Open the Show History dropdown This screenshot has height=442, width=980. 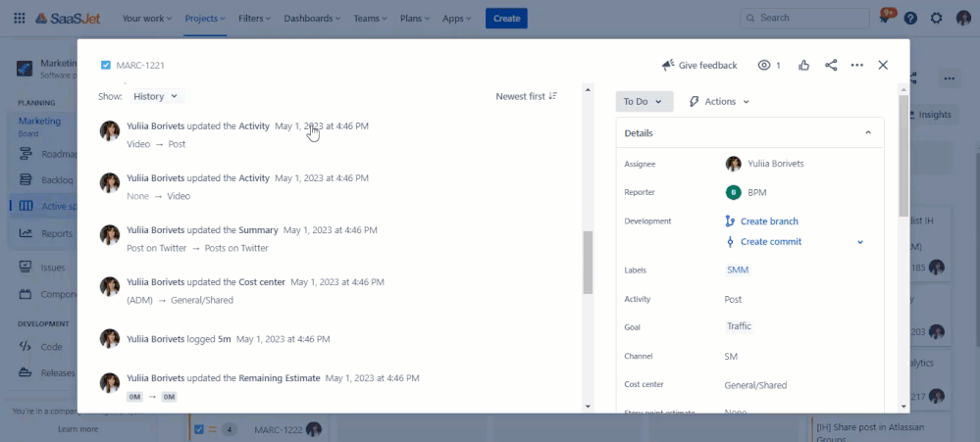pyautogui.click(x=158, y=96)
